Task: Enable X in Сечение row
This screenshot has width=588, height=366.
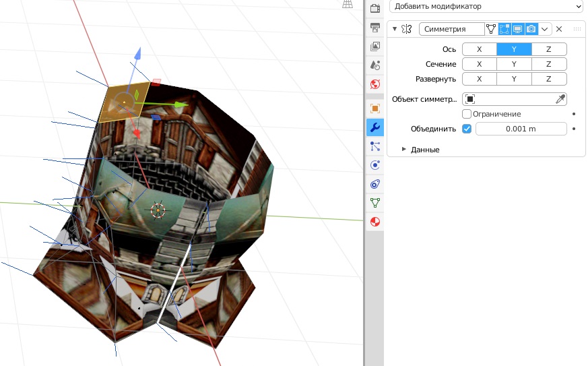Action: tap(480, 64)
